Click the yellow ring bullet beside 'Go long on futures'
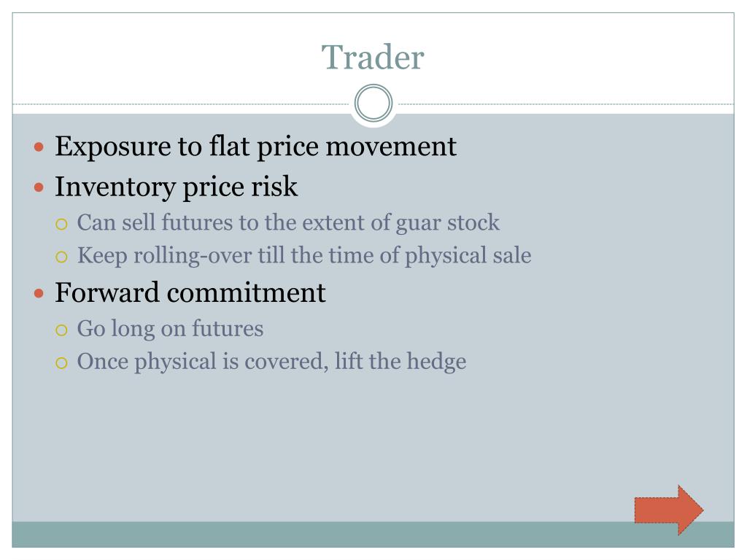Viewport: 747px width, 560px height. [x=61, y=330]
